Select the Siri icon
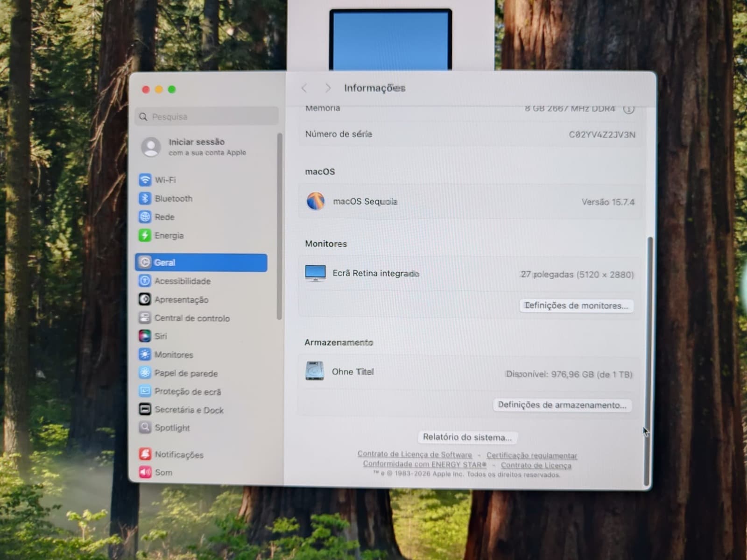Viewport: 747px width, 560px height. (x=145, y=336)
